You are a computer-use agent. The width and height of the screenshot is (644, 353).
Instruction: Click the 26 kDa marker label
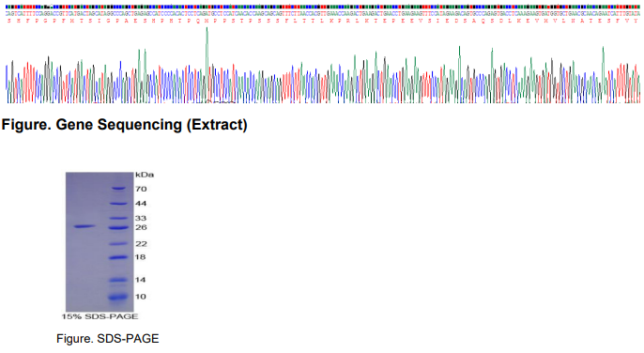point(141,227)
